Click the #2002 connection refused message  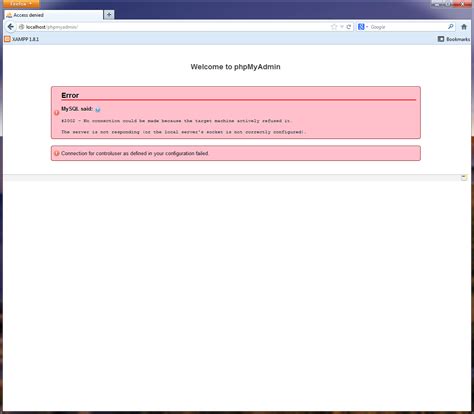(x=177, y=121)
